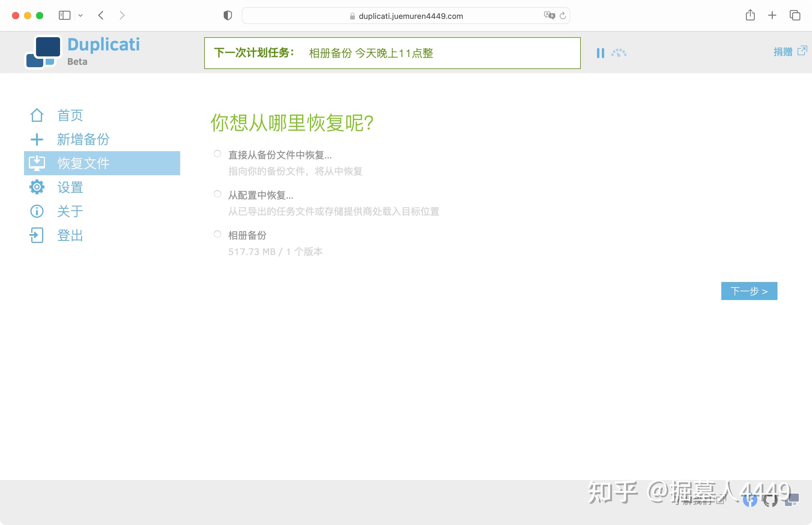Click the plus icon for 新增备份
This screenshot has width=812, height=525.
pos(37,139)
